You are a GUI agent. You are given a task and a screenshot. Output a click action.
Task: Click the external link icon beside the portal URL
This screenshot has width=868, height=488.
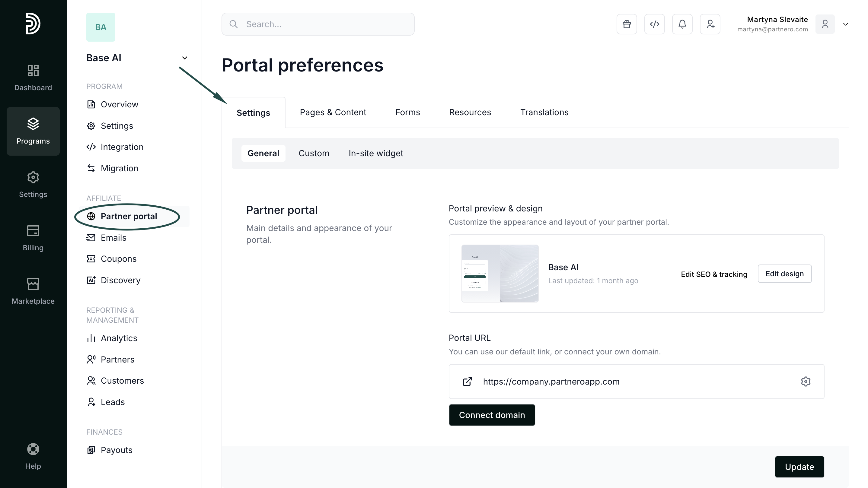click(x=468, y=382)
